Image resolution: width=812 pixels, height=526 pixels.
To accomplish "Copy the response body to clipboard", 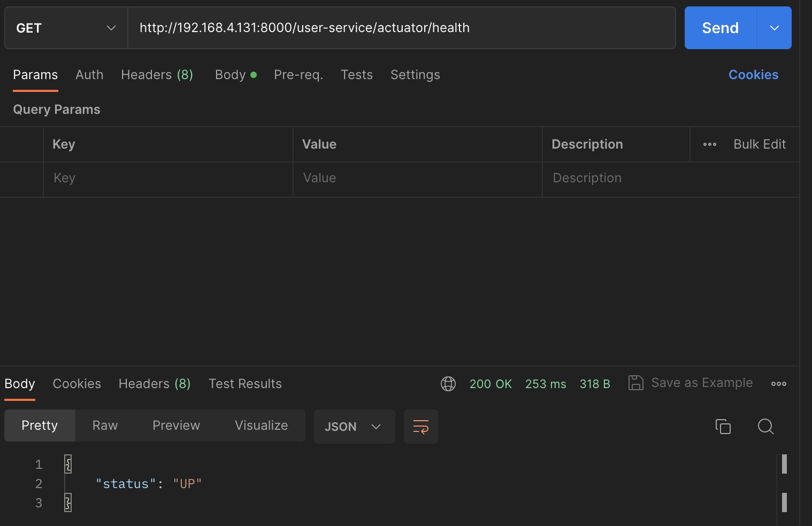I will (723, 427).
